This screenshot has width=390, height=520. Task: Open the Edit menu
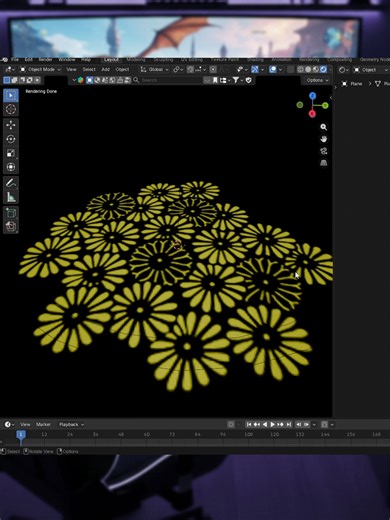point(29,60)
